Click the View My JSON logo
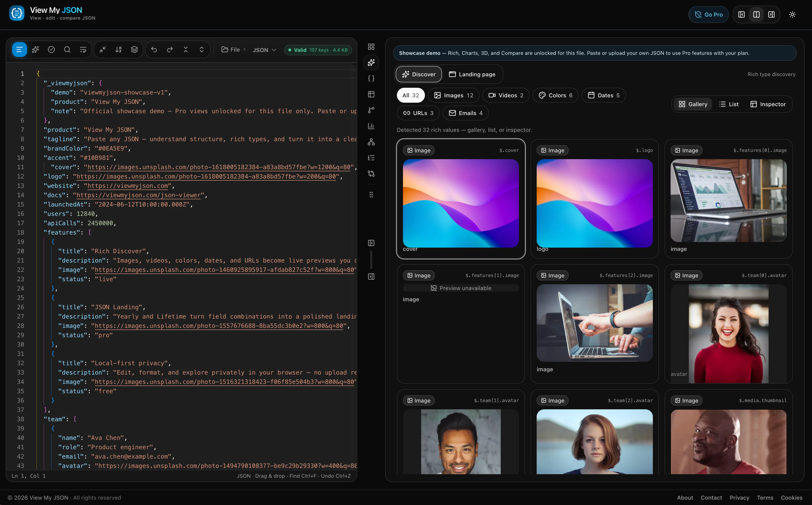The height and width of the screenshot is (505, 812). click(x=17, y=13)
